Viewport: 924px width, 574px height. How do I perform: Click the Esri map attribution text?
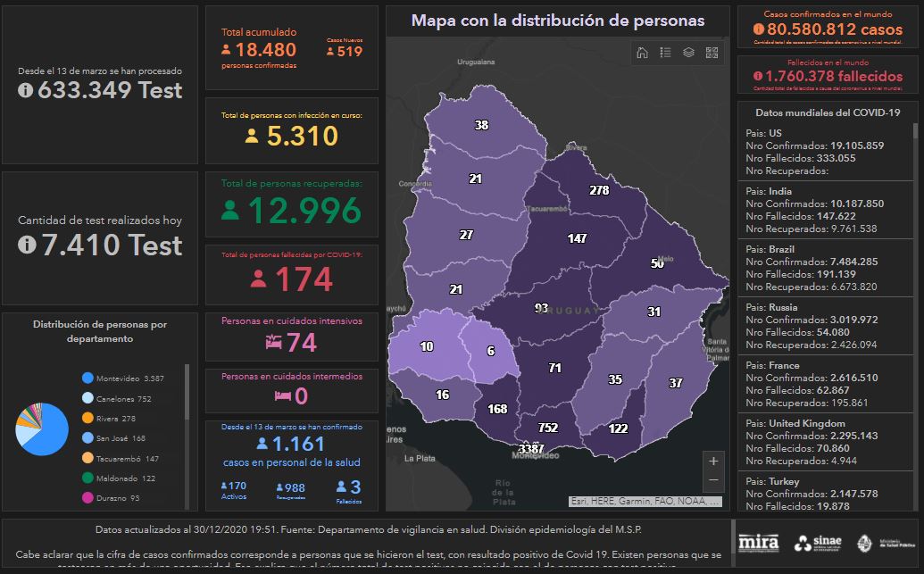[x=645, y=502]
